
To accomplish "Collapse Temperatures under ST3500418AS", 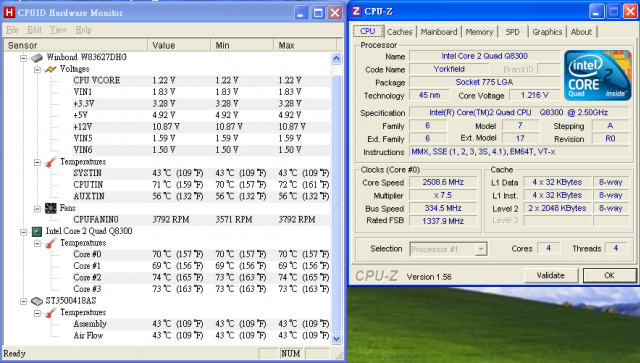I will pos(37,313).
